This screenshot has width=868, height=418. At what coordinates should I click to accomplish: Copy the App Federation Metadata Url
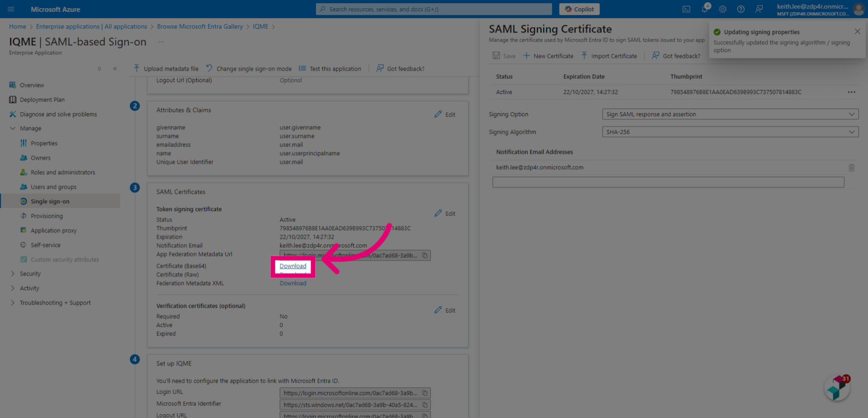pos(425,255)
